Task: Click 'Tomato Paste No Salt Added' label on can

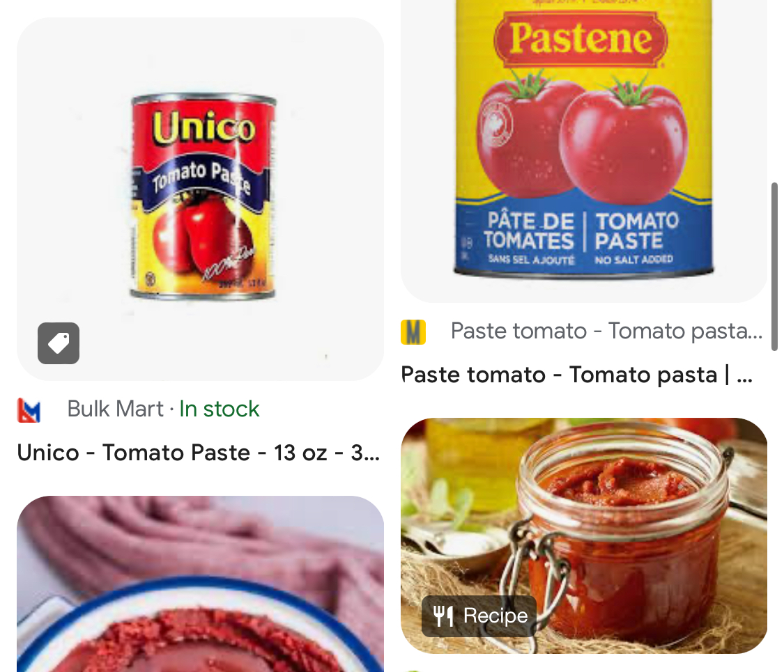Action: click(636, 237)
